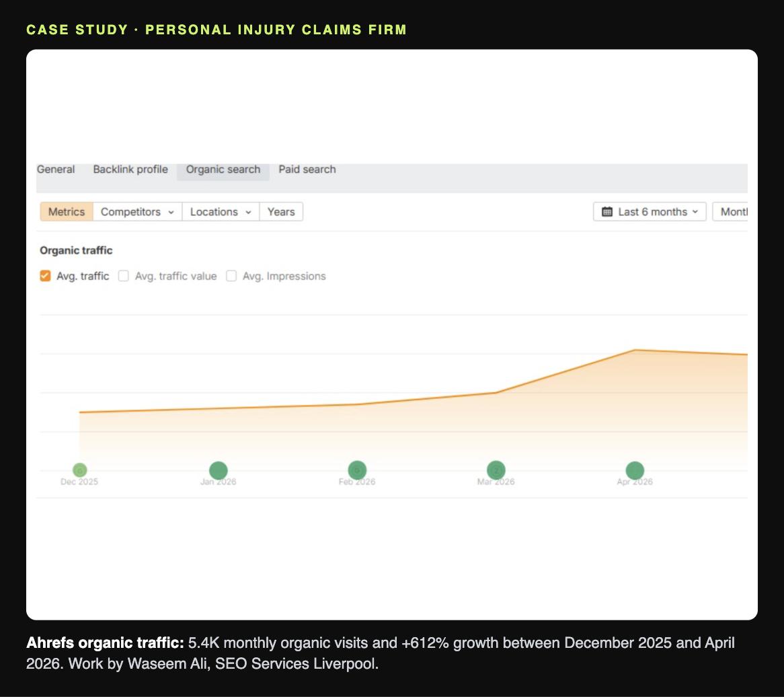
Task: Open the General tab
Action: pyautogui.click(x=56, y=169)
